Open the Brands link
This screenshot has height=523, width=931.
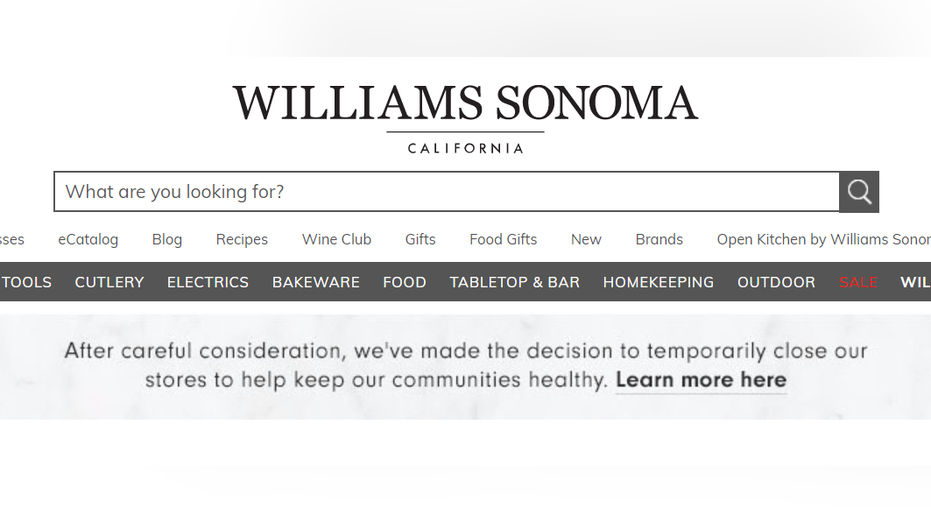point(659,239)
